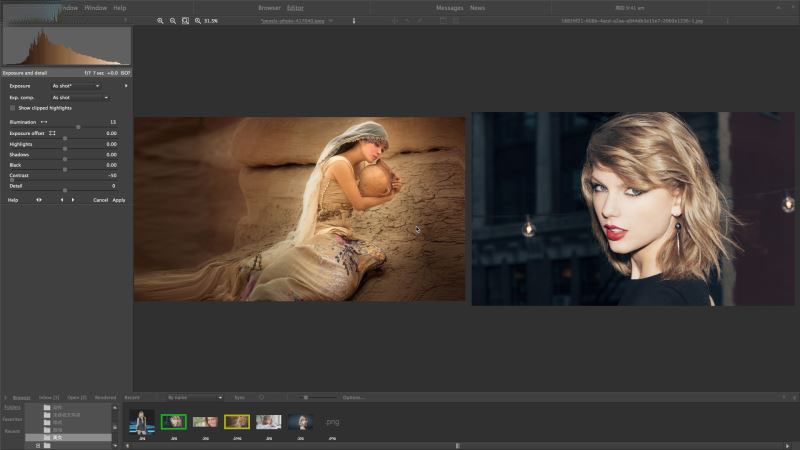Screen dimensions: 800x450
Task: Click the Contrast slider handle
Action: (12, 180)
